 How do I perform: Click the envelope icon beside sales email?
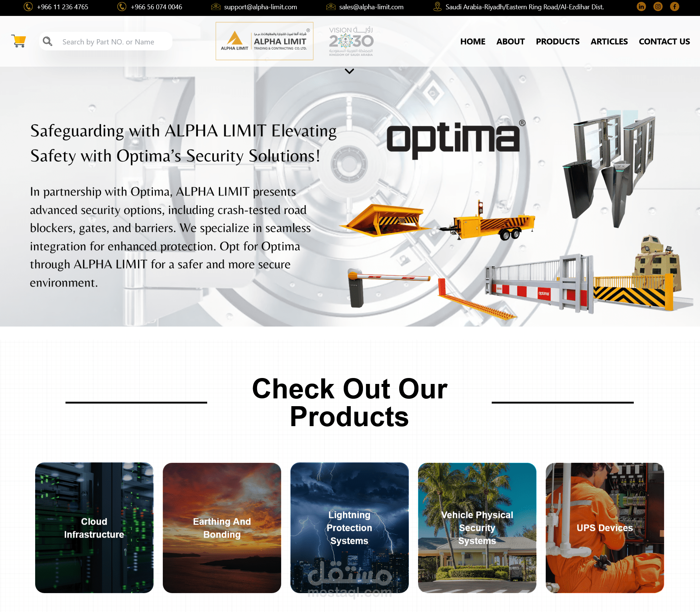coord(331,7)
